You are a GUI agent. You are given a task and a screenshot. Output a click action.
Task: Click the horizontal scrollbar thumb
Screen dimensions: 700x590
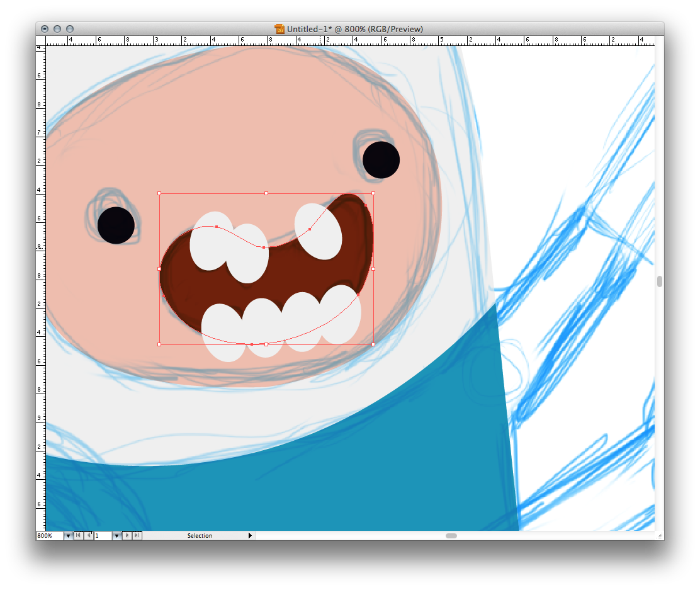click(451, 536)
